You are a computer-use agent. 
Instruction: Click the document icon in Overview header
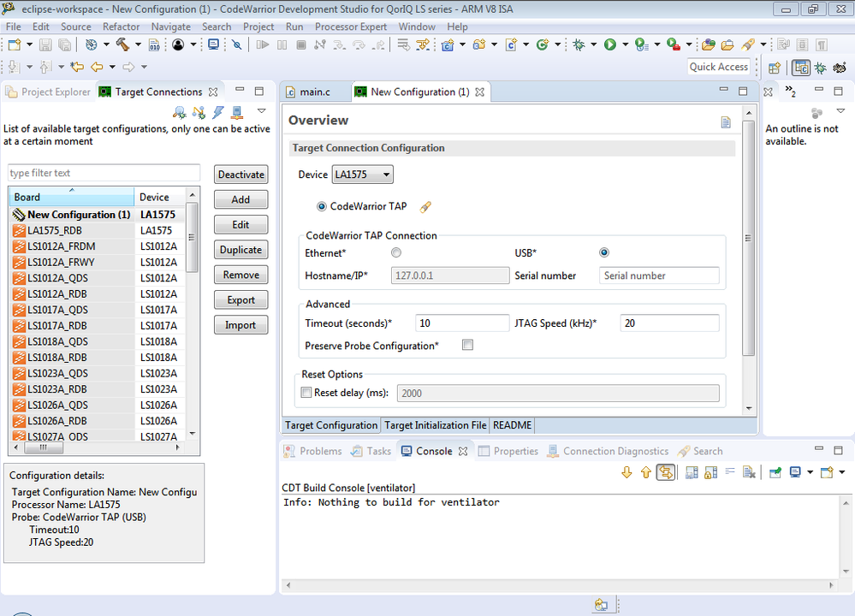pyautogui.click(x=726, y=122)
